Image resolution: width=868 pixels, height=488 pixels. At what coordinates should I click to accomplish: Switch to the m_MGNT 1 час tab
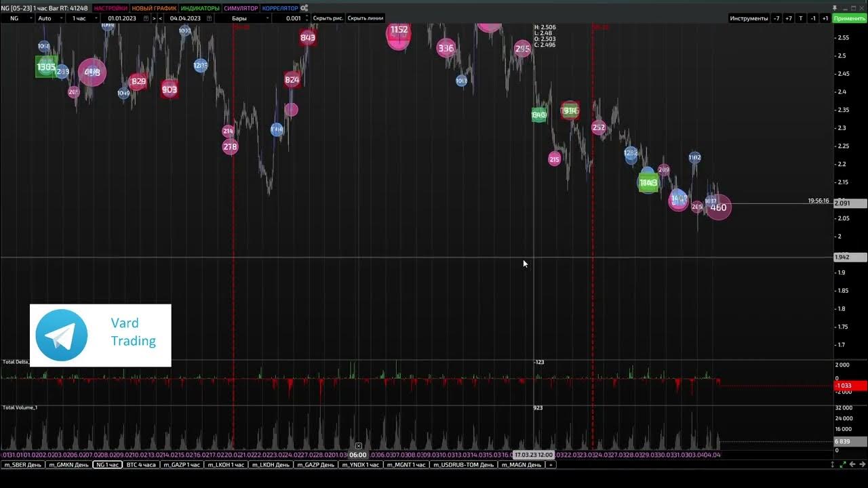(406, 465)
